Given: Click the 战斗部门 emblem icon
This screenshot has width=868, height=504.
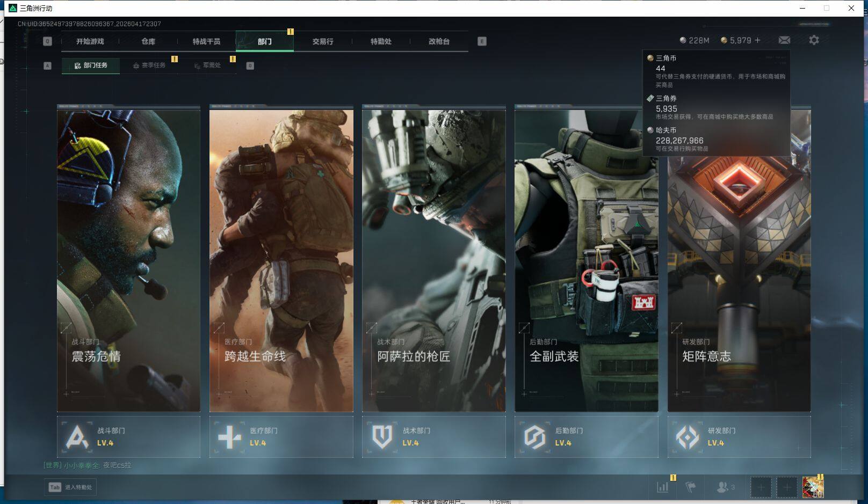Looking at the screenshot, I should [x=77, y=437].
